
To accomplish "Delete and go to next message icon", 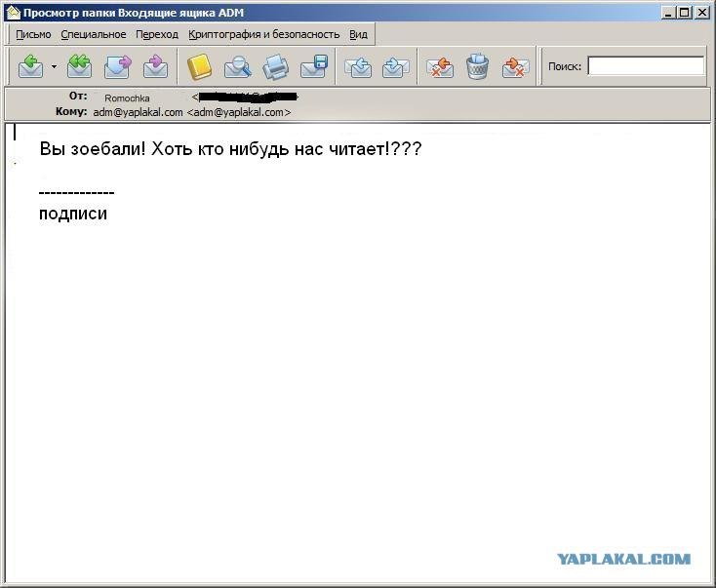I will click(x=515, y=66).
